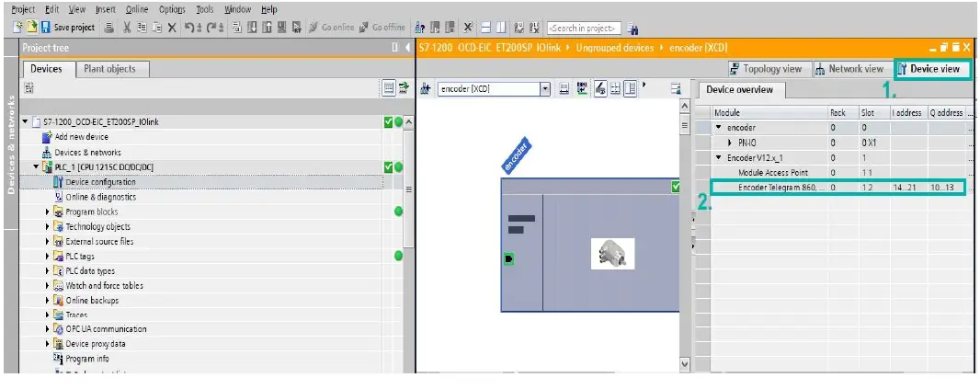Start the CPU with the toolbar icon
Screen dimensions: 980x389
(x=435, y=28)
